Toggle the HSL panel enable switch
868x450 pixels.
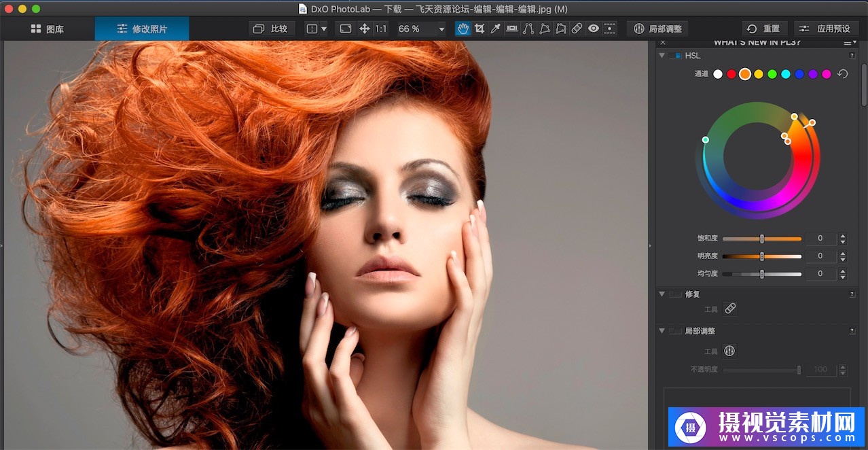(x=674, y=56)
